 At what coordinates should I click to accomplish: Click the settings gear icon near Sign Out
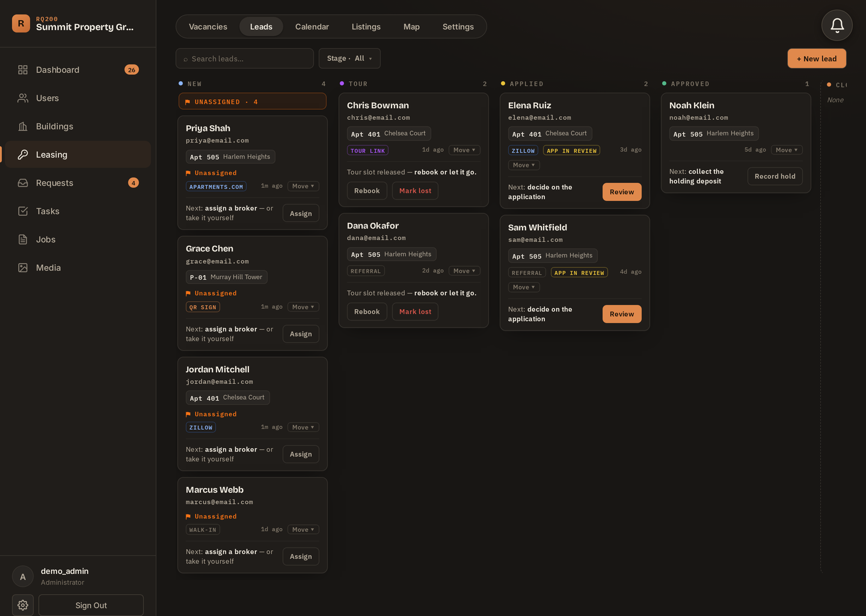click(23, 605)
